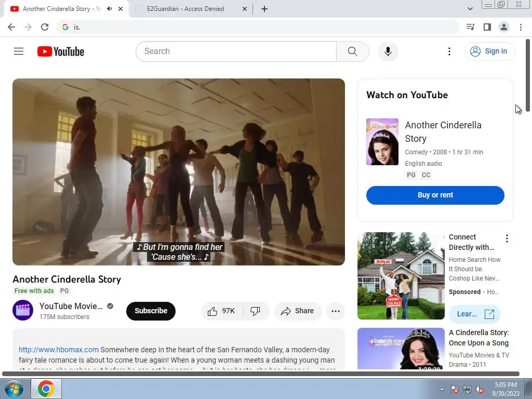Start voice search with microphone icon
The width and height of the screenshot is (532, 399).
point(388,51)
